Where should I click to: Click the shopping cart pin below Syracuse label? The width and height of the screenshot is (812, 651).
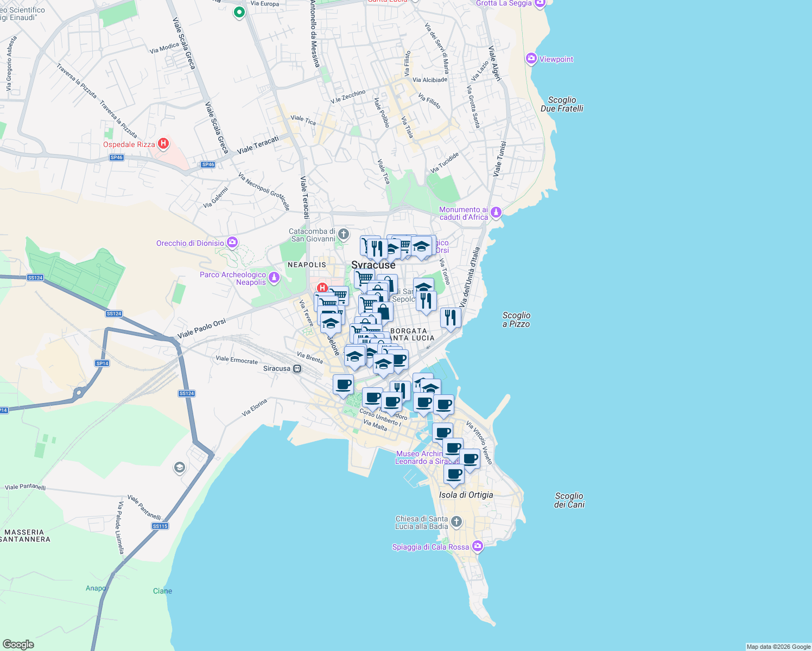364,277
